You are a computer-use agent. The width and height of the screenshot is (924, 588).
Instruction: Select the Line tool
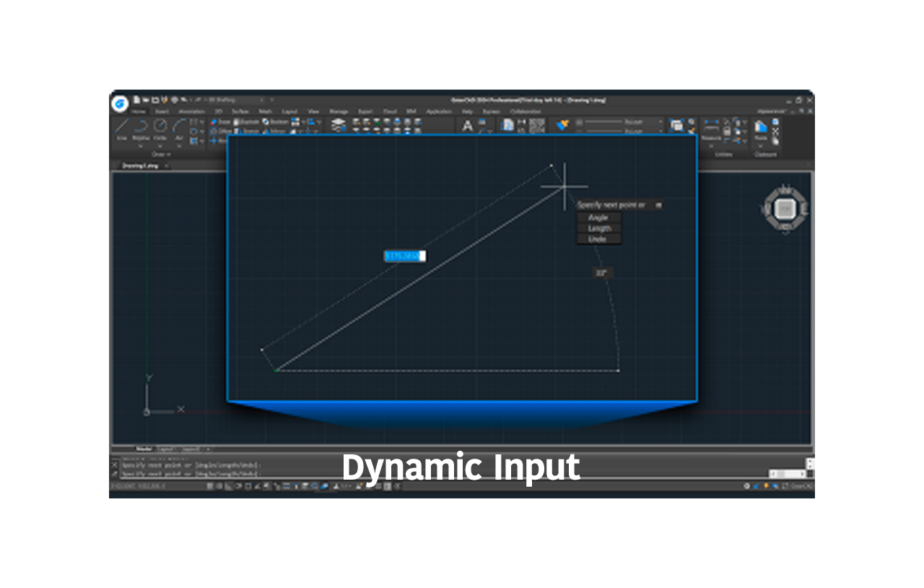(122, 128)
